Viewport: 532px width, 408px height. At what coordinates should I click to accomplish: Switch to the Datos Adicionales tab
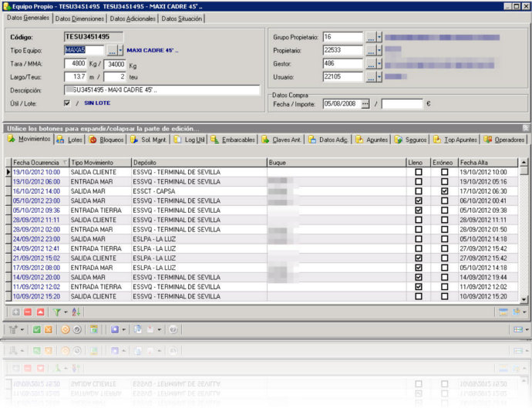(133, 19)
